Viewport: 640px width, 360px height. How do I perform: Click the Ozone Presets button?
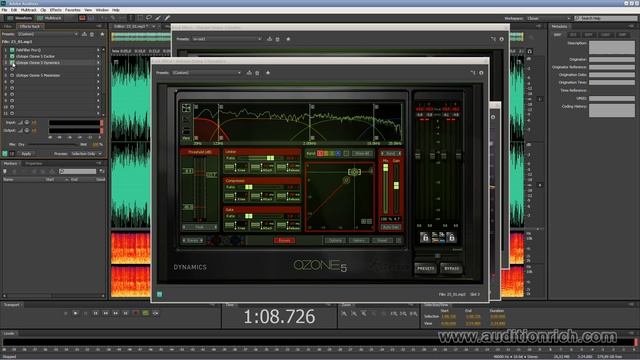click(x=425, y=269)
